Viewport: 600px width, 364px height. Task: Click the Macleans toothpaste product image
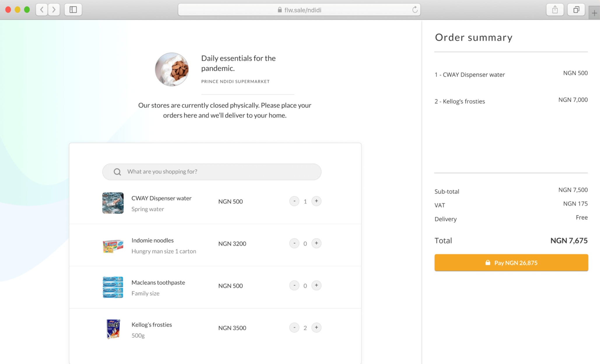[x=113, y=287]
